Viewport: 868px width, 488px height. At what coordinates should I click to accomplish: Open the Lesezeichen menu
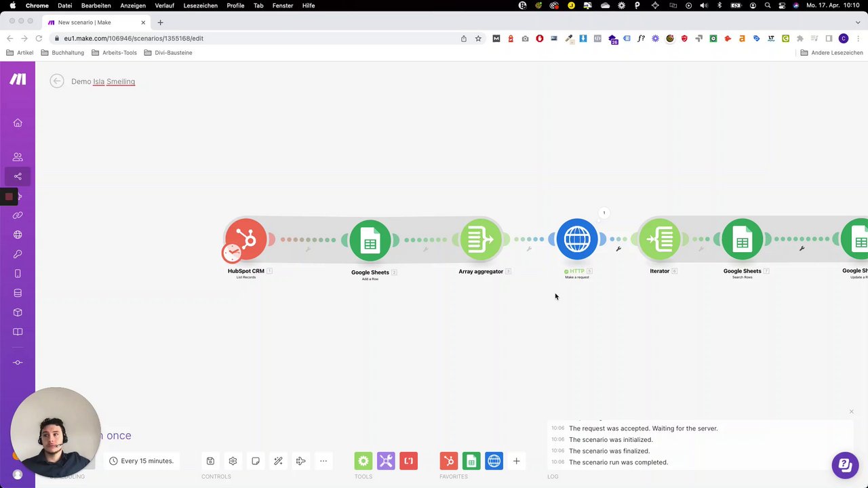pyautogui.click(x=201, y=5)
